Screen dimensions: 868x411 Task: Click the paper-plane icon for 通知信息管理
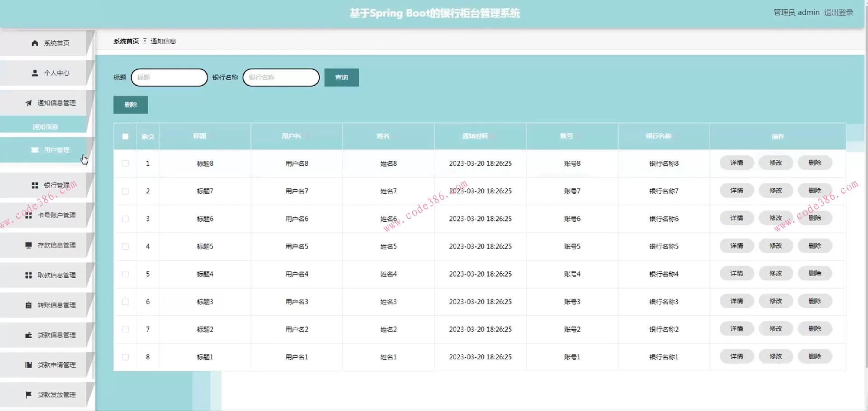click(28, 103)
